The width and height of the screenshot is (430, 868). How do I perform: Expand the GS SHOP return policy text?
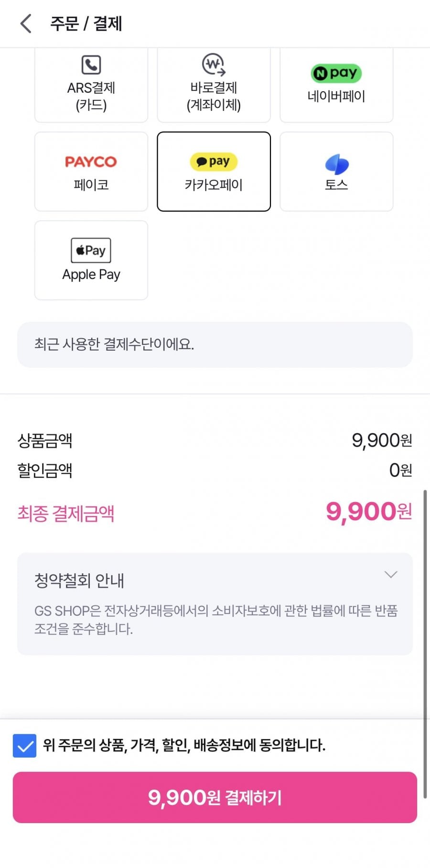click(x=215, y=620)
